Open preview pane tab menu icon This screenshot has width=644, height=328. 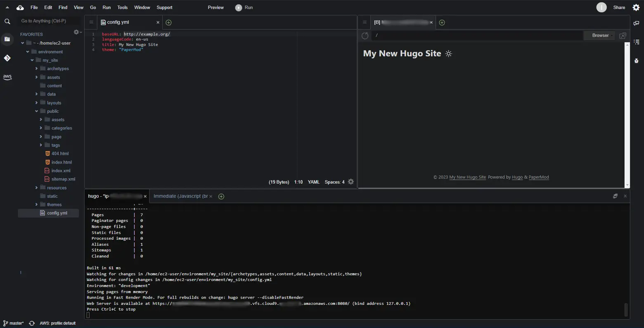pyautogui.click(x=365, y=22)
